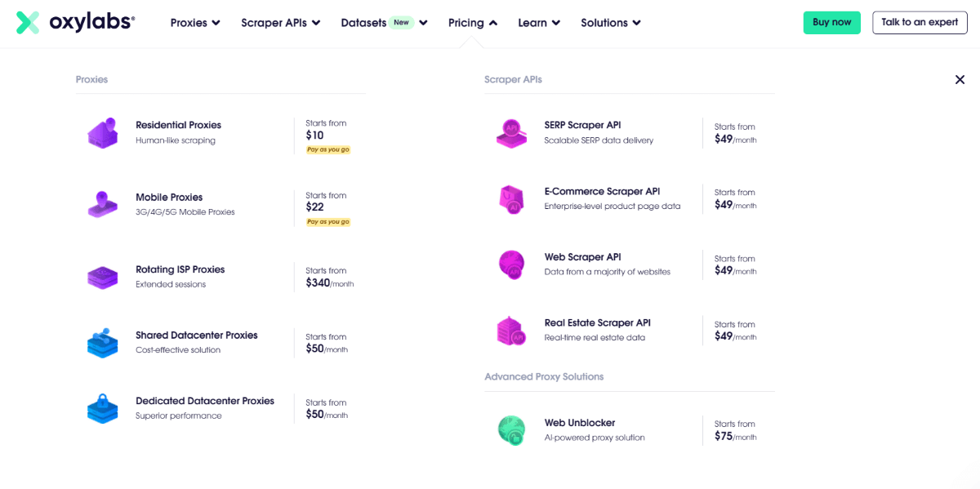Image resolution: width=980 pixels, height=489 pixels.
Task: Click Data from a majority of websites
Action: tap(608, 272)
